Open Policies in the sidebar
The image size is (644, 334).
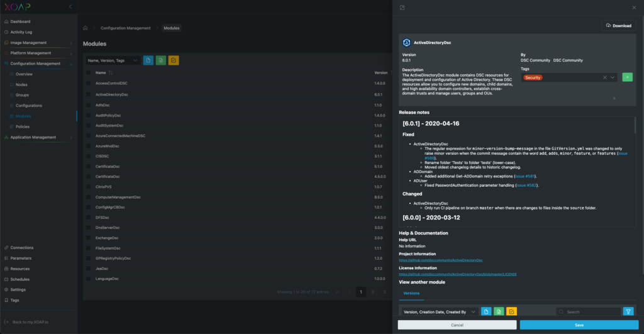[x=22, y=126]
